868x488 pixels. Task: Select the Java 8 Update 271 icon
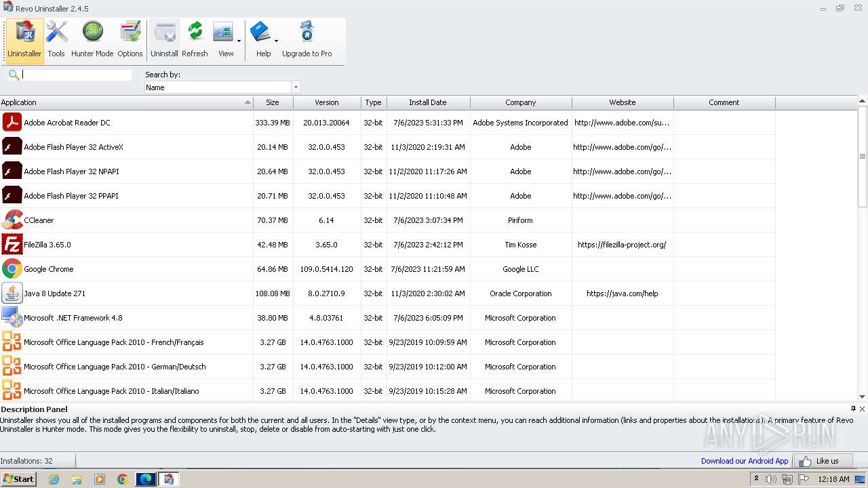tap(12, 293)
